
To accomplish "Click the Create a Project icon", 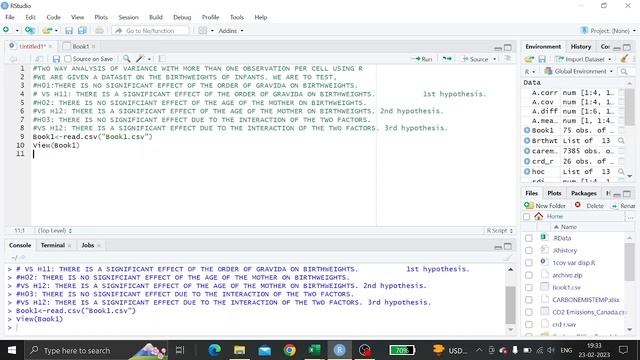I will coord(29,30).
